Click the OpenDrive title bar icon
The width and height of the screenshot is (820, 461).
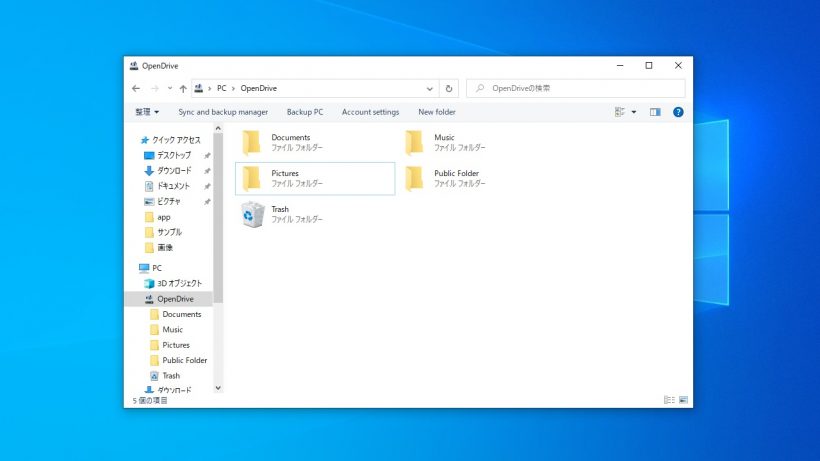pos(134,66)
